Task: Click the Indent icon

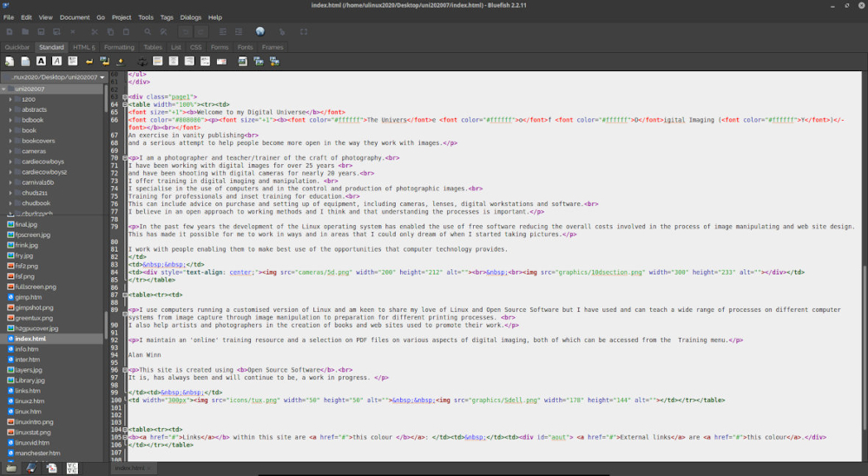Action: (239, 31)
